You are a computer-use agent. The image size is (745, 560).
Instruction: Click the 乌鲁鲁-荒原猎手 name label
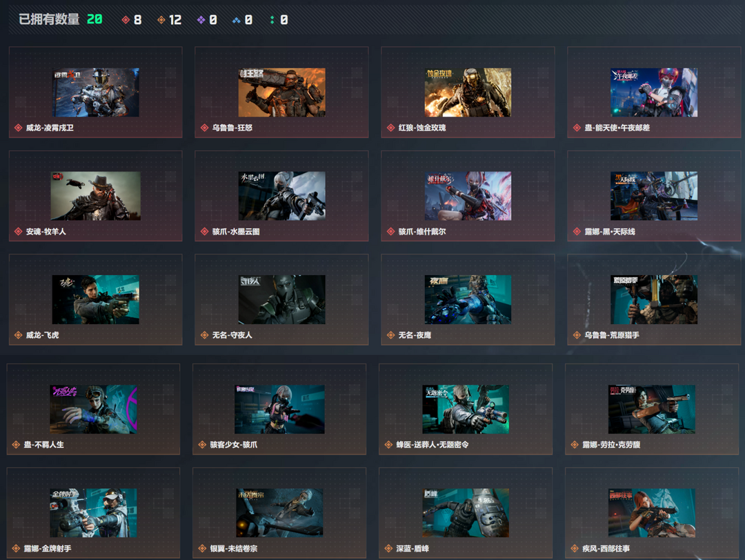612,335
